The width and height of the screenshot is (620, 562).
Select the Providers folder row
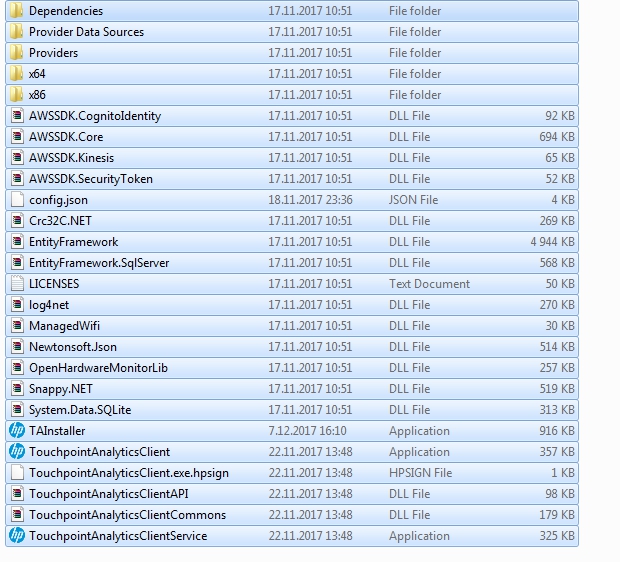coord(53,53)
